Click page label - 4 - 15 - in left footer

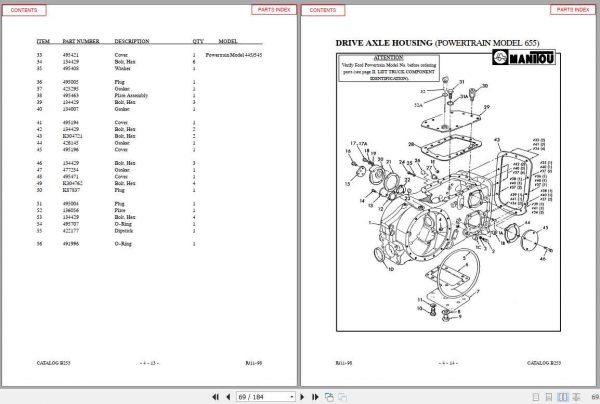[x=149, y=363]
